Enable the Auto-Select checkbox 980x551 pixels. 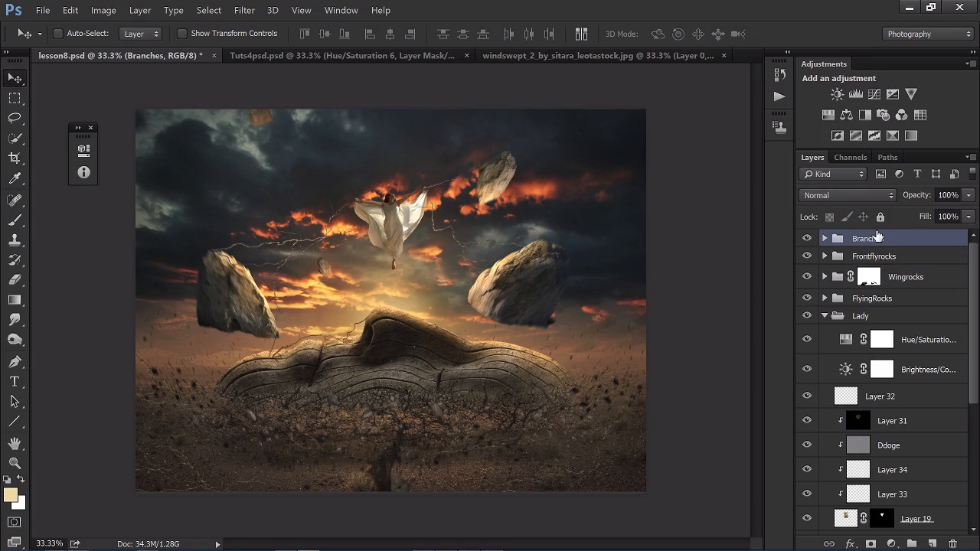click(x=58, y=34)
